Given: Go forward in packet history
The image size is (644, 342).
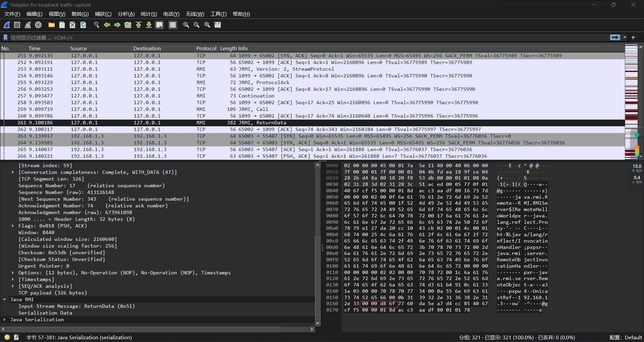Looking at the screenshot, I should [117, 25].
